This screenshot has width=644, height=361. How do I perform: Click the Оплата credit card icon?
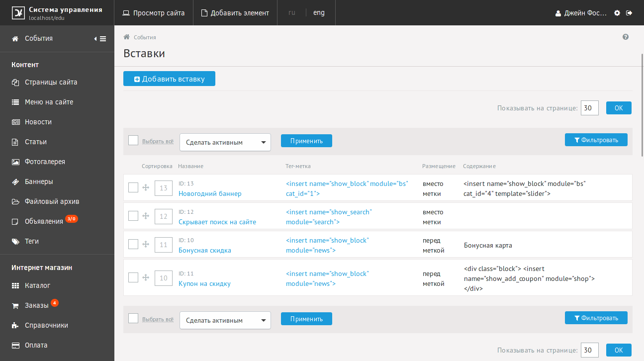pos(15,345)
